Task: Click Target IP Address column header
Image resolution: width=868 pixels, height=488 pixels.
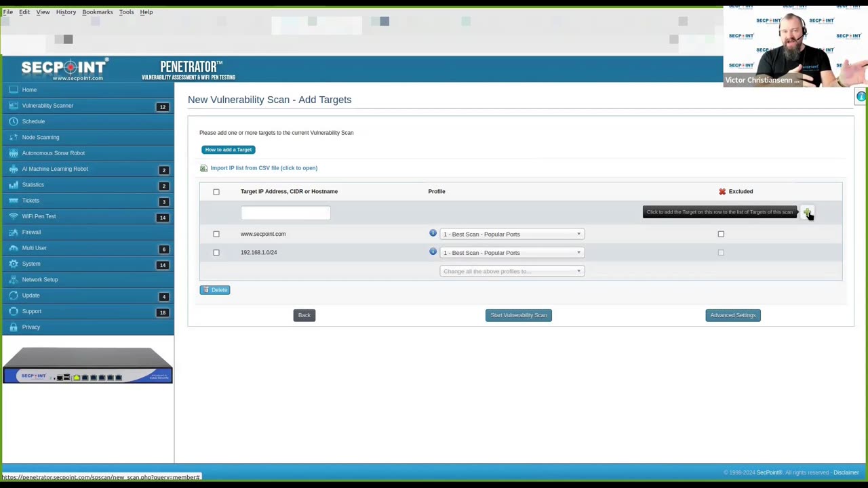Action: point(289,192)
